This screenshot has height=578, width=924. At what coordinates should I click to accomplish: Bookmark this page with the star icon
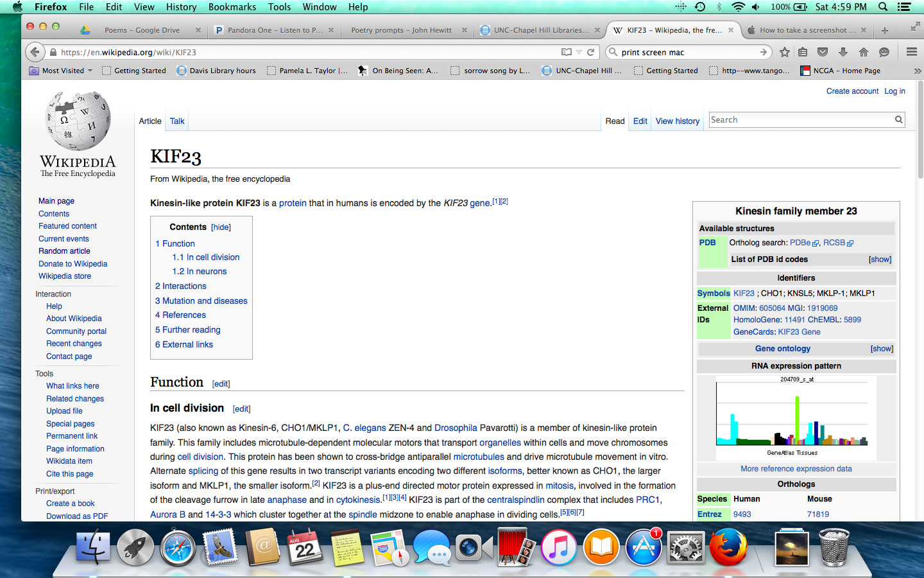click(x=784, y=52)
